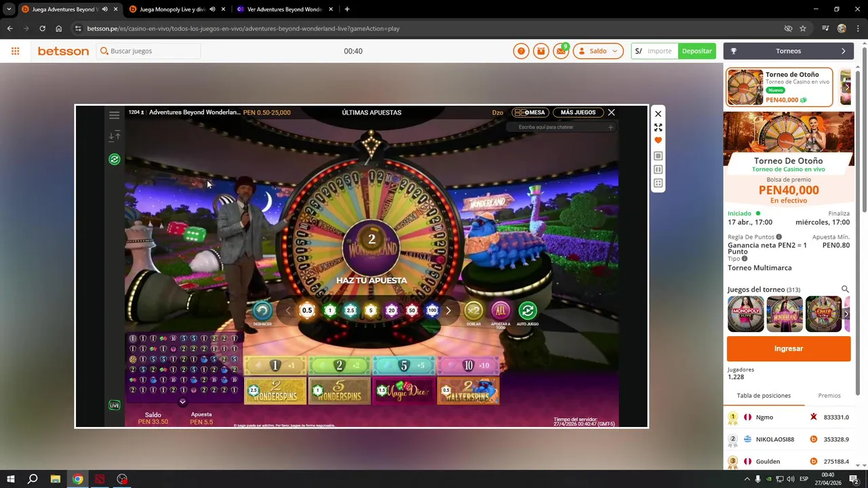
Task: Bet on 5 WonderSpins
Action: [x=340, y=390]
